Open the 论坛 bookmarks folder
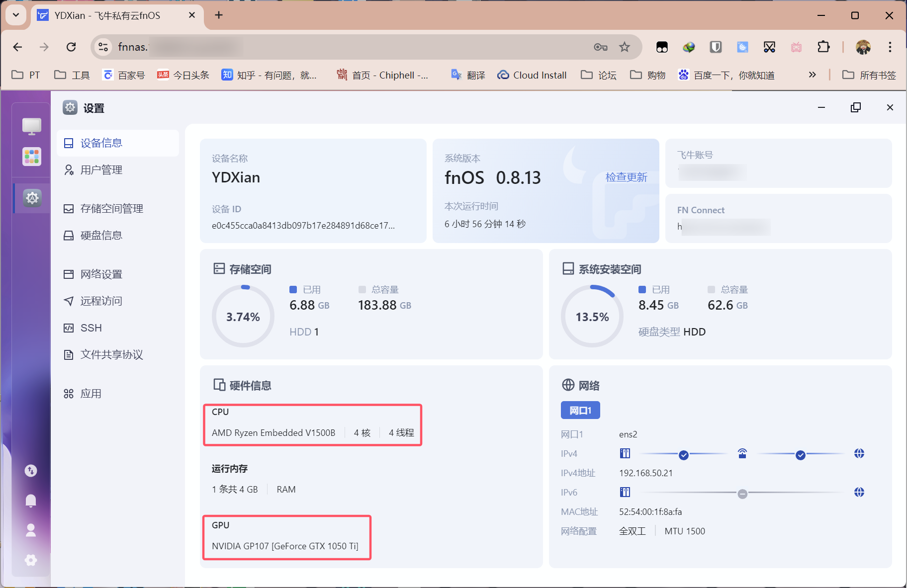The height and width of the screenshot is (588, 907). pyautogui.click(x=599, y=75)
